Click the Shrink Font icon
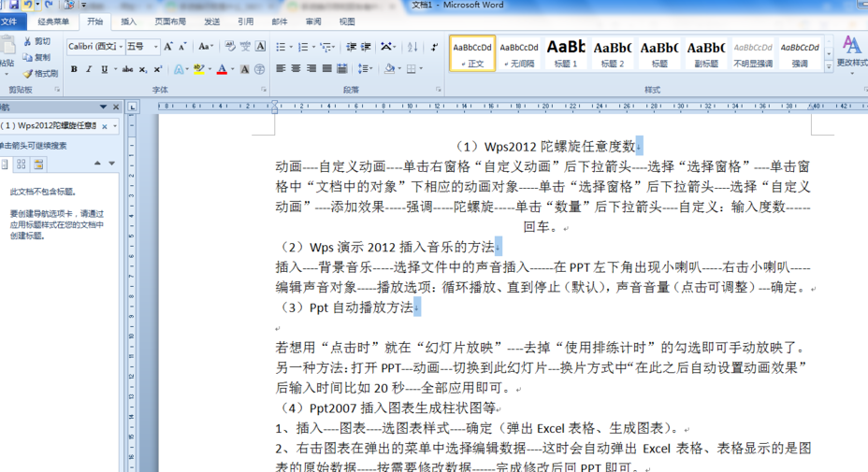 tap(182, 47)
